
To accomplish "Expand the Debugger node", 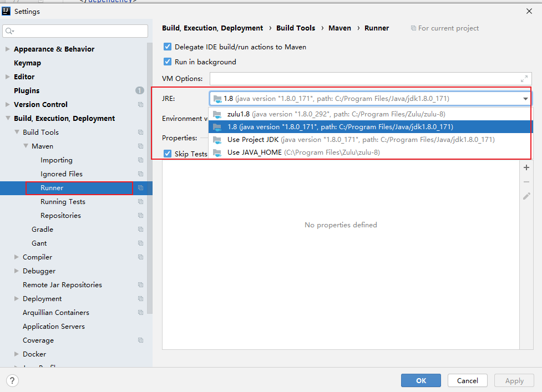I will (x=17, y=271).
